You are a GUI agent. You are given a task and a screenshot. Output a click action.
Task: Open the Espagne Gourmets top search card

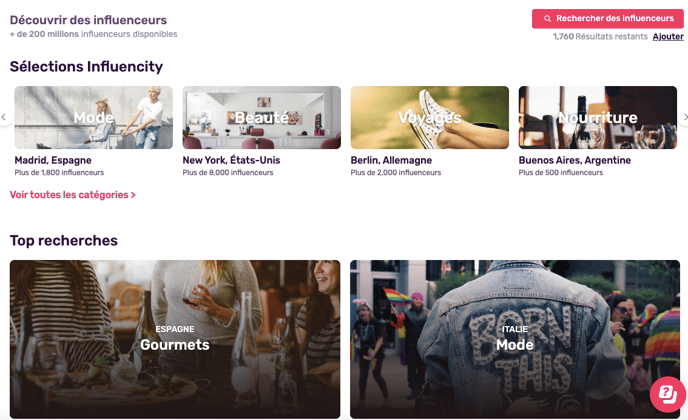coord(175,339)
